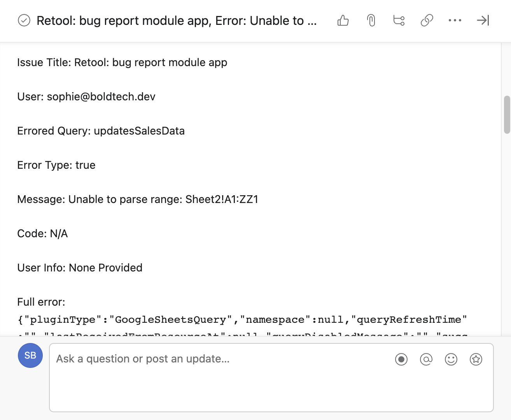
Task: Click 'Message: Unable to parse range' line
Action: click(138, 199)
